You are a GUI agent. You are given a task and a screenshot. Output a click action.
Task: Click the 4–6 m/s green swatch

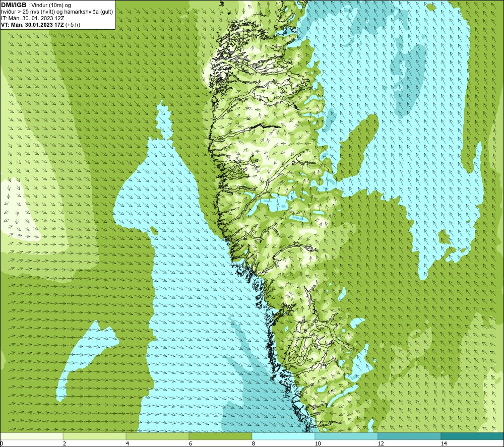(157, 436)
